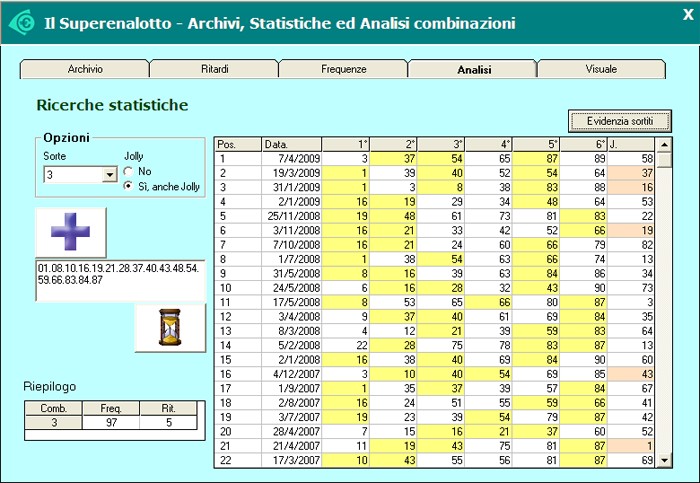Screen dimensions: 700x483
Task: Click the scrollbar down arrow in results table
Action: click(664, 459)
